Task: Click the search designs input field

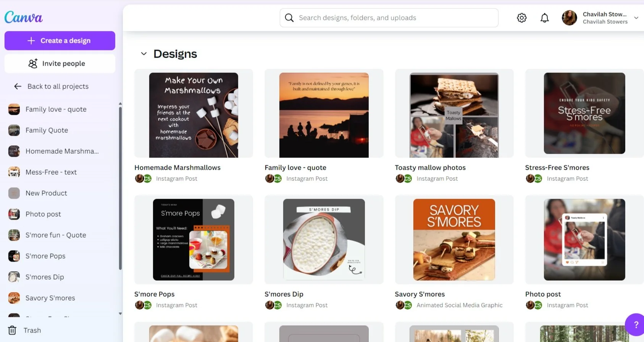Action: (x=389, y=18)
